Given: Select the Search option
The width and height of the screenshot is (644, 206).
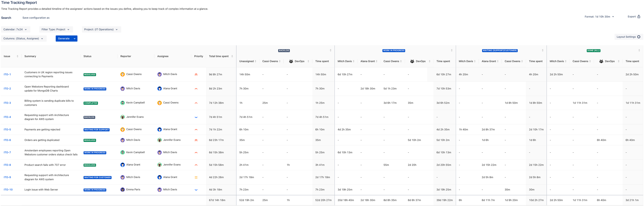Looking at the screenshot, I should click(6, 17).
